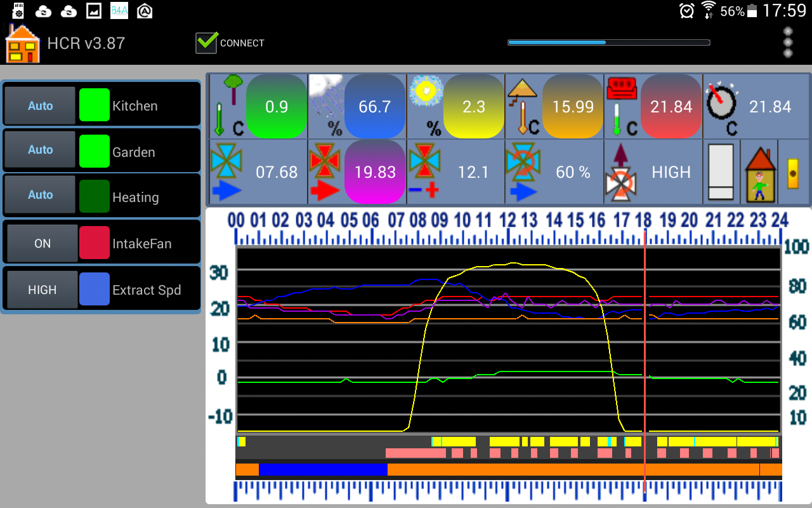
Task: Tap the thermostat dial setpoint icon
Action: [x=723, y=105]
